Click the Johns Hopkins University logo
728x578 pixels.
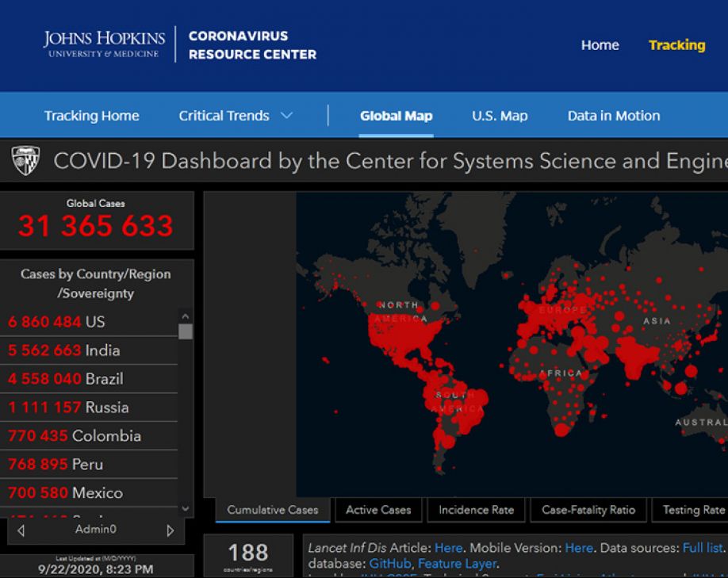[105, 44]
